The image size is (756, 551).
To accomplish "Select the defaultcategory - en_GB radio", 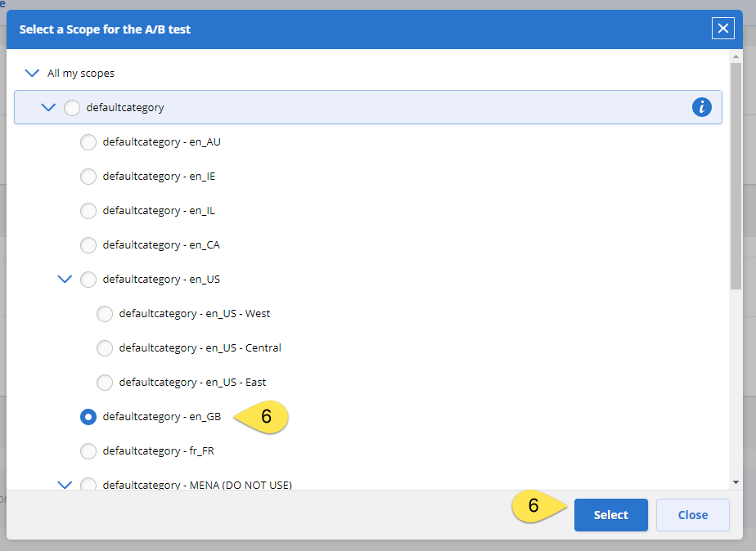I will coord(88,417).
